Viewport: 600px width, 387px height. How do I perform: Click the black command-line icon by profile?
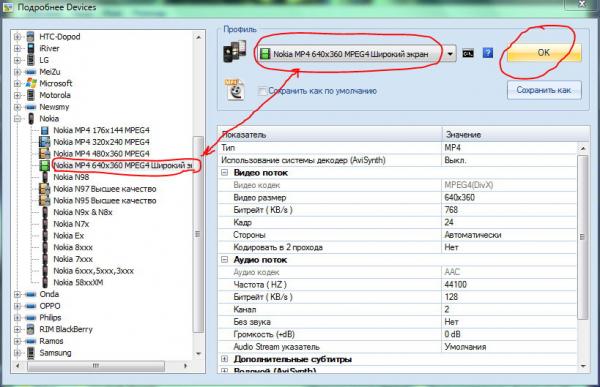coord(468,54)
